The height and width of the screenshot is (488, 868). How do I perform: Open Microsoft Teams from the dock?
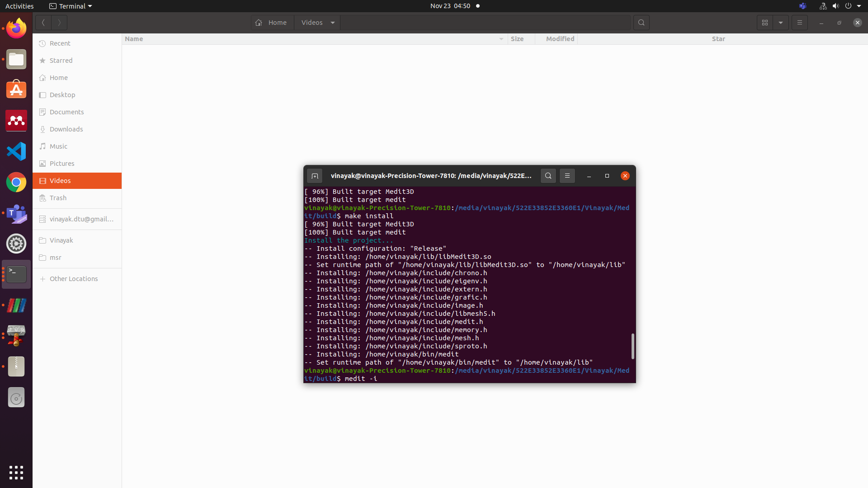pyautogui.click(x=16, y=213)
